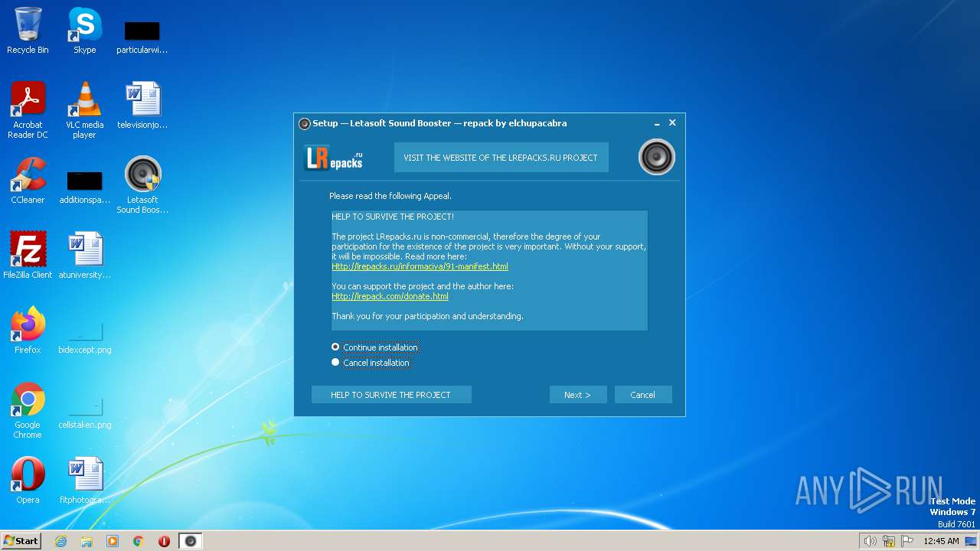Image resolution: width=980 pixels, height=551 pixels.
Task: Launch VLC media player shortcut
Action: [84, 109]
